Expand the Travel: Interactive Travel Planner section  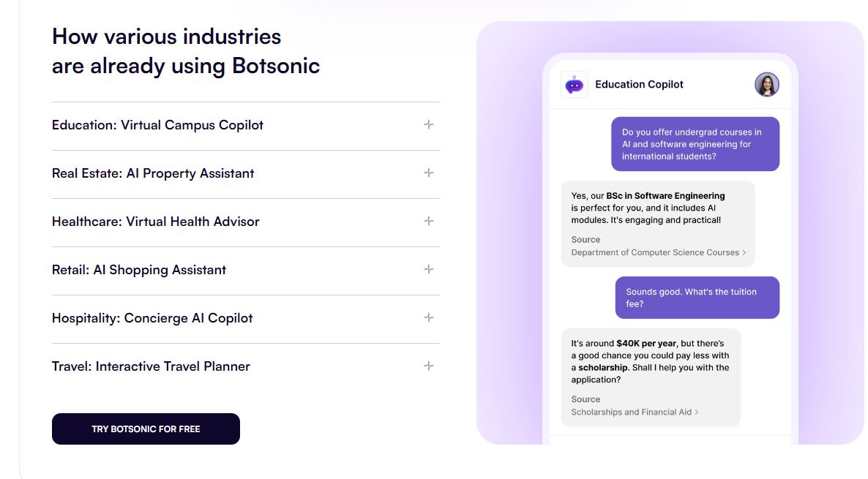pos(151,366)
